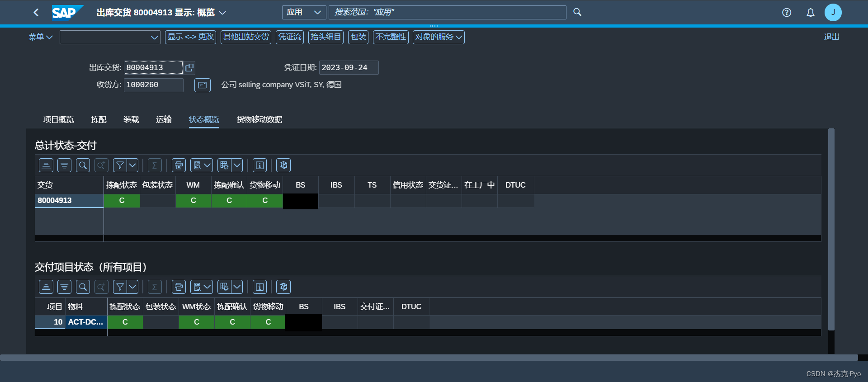The height and width of the screenshot is (382, 868).
Task: Click the header search input box
Action: (448, 12)
